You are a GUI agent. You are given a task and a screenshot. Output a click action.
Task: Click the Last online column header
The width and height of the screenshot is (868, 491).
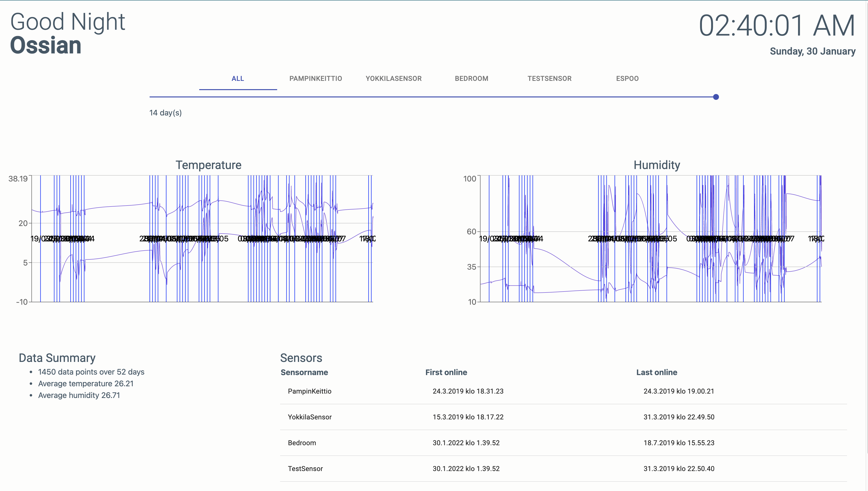click(657, 372)
